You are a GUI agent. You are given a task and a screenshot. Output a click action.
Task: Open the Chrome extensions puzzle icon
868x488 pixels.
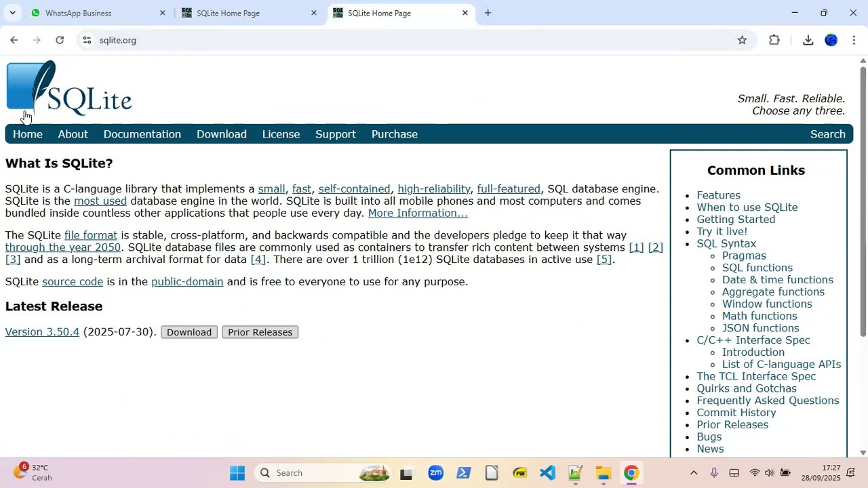pos(774,40)
